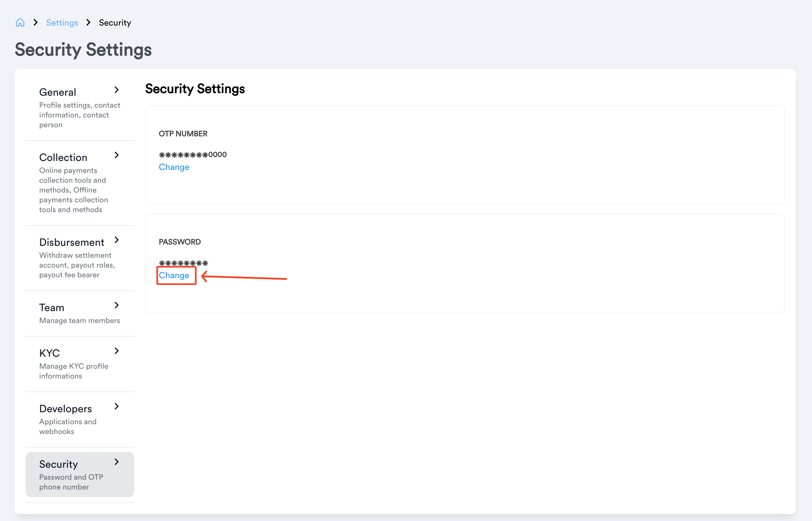Click the Security breadcrumb text

[115, 23]
